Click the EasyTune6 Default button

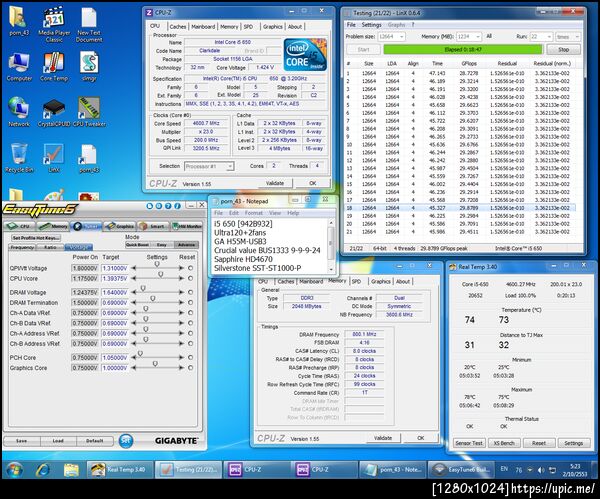pos(95,441)
